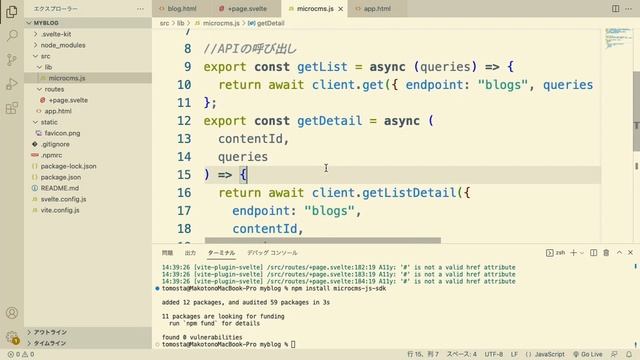Viewport: 640px width, 360px height.
Task: Open notifications bell in status bar
Action: click(x=629, y=354)
